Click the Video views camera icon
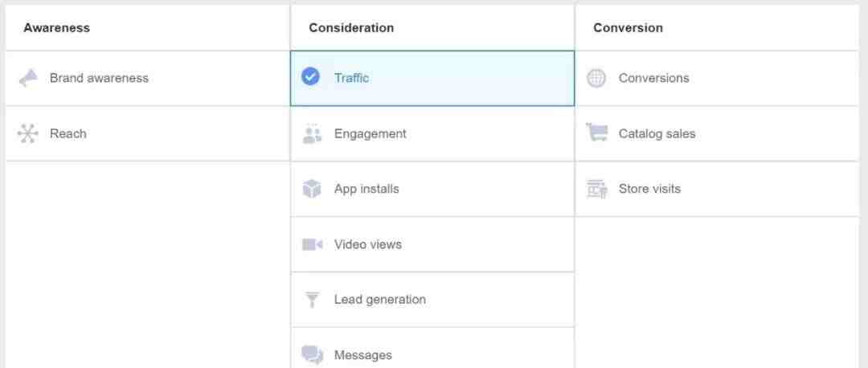 coord(312,244)
